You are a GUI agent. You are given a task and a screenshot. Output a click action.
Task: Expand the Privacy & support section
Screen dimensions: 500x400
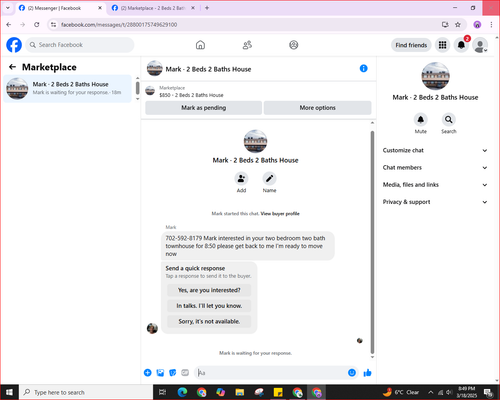[x=435, y=202]
